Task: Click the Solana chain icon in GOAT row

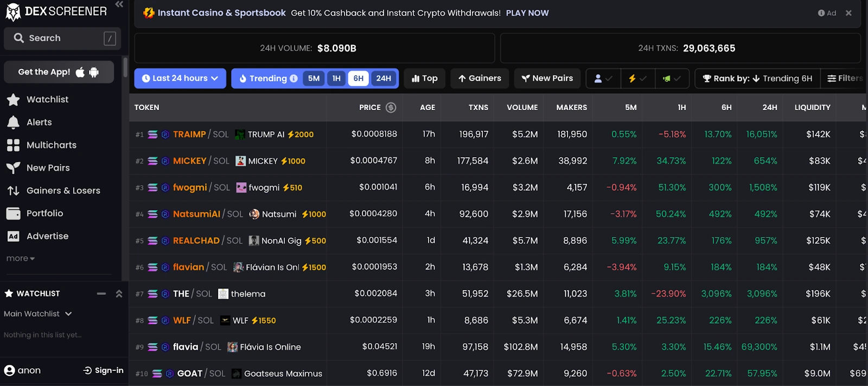Action: (157, 374)
